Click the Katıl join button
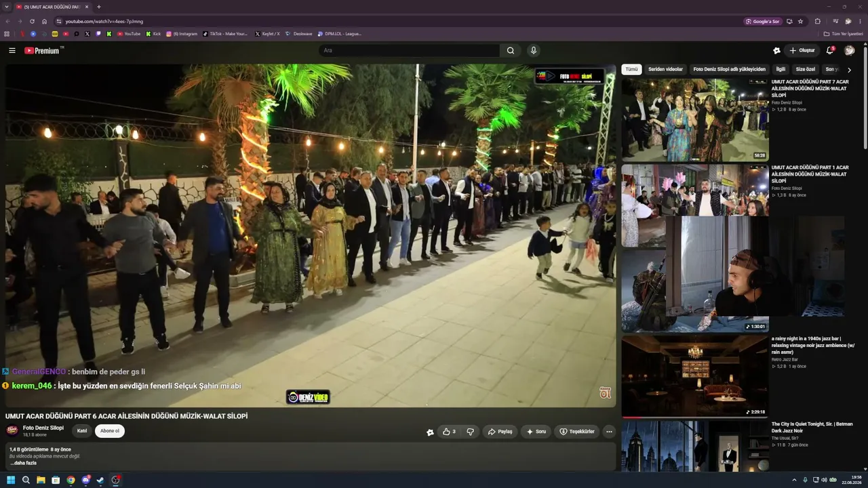This screenshot has height=488, width=868. pos(82,431)
